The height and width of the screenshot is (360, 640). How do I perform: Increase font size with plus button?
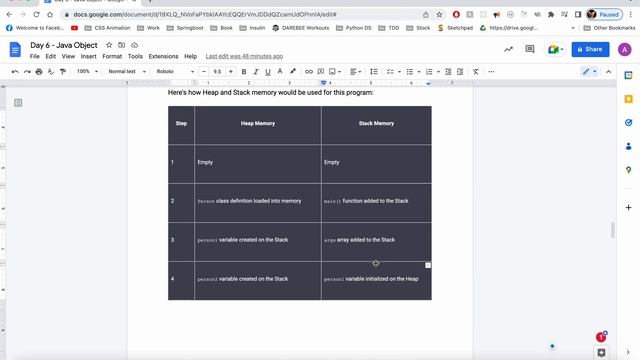point(231,71)
